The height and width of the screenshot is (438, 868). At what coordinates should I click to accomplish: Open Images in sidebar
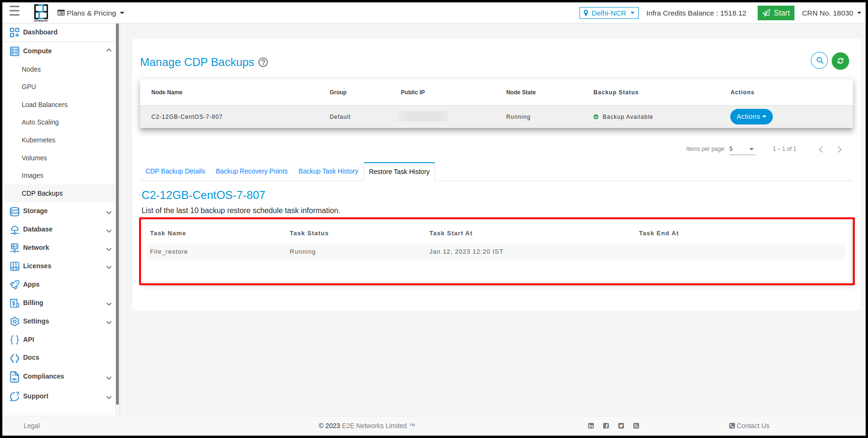[x=33, y=175]
